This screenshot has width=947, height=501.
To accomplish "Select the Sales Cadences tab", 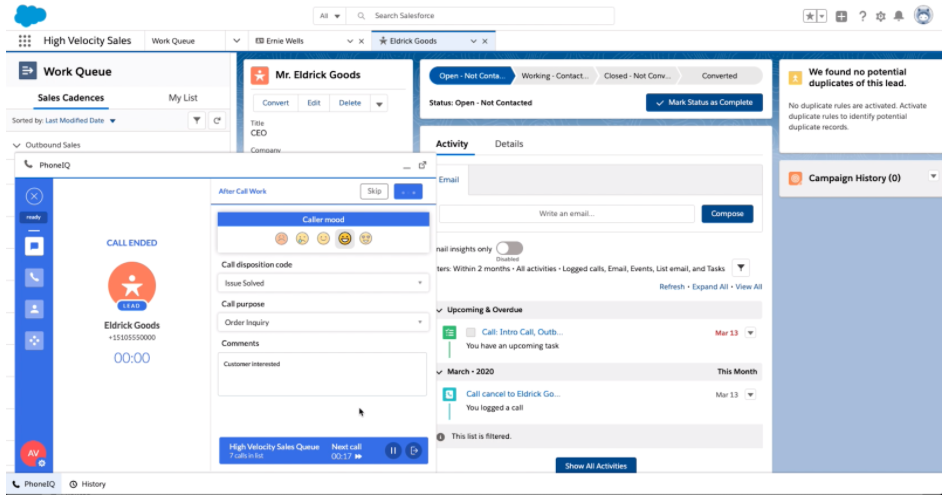I will (x=71, y=98).
